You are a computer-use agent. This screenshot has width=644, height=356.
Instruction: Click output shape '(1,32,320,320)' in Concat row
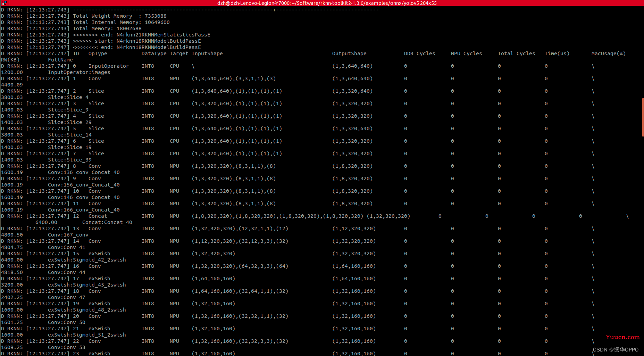point(388,216)
